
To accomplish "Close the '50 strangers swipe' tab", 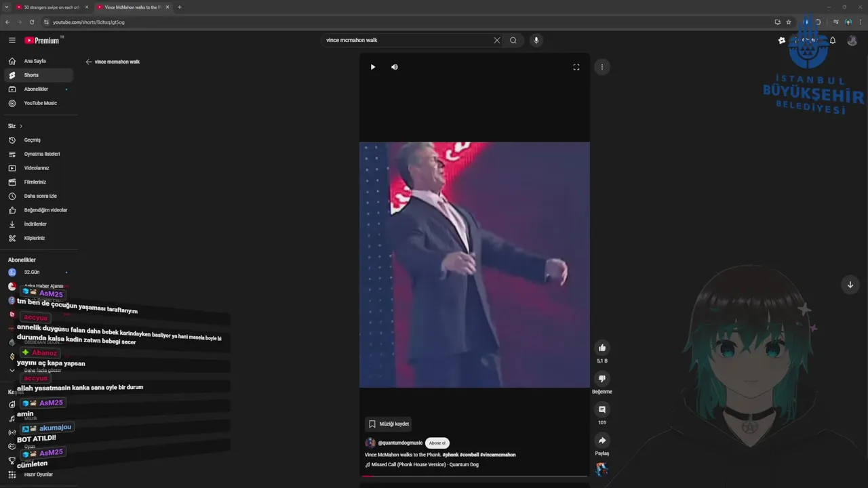I will pos(86,7).
